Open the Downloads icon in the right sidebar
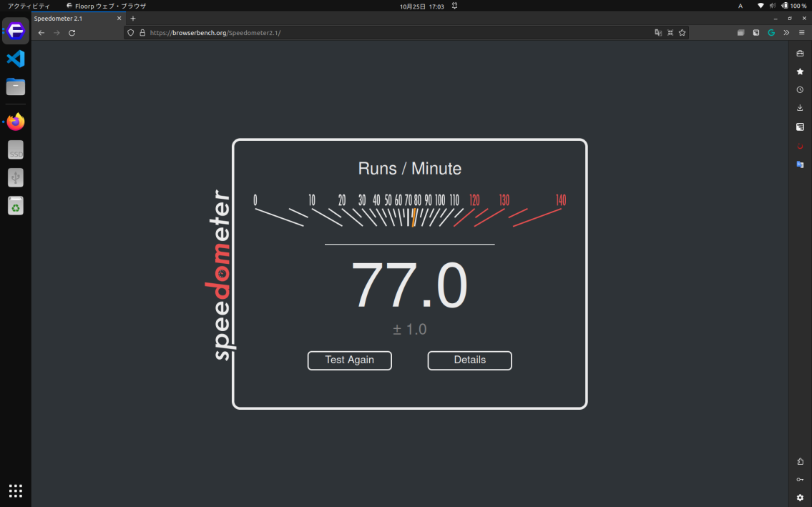Image resolution: width=812 pixels, height=507 pixels. (x=800, y=107)
